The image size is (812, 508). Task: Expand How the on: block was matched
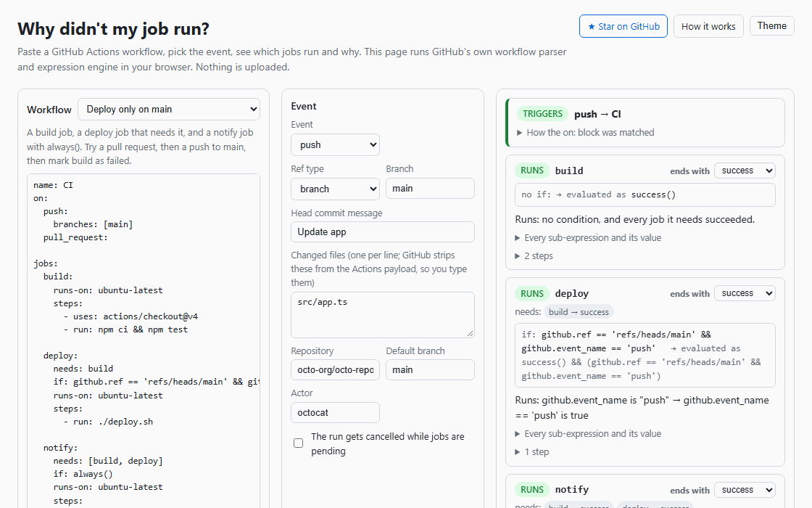pyautogui.click(x=585, y=133)
